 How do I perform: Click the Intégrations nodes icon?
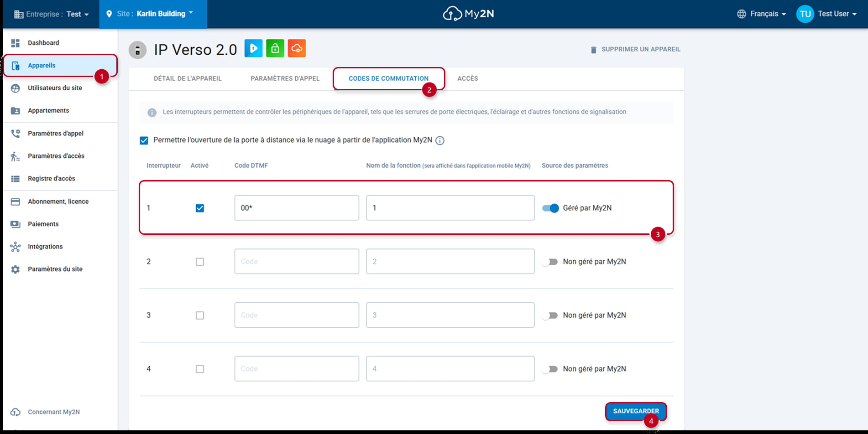pyautogui.click(x=16, y=247)
